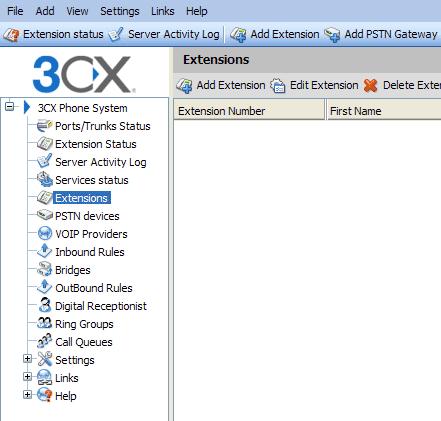Sort by Extension Number column header

(249, 111)
